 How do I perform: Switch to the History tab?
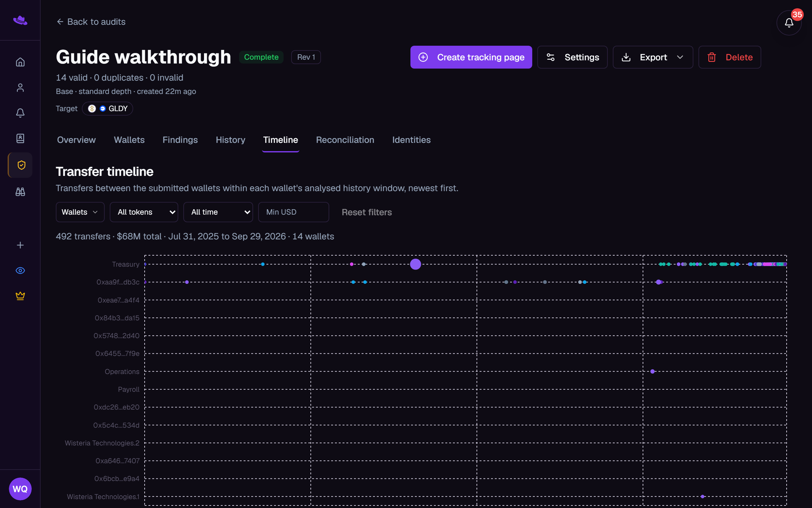click(231, 140)
